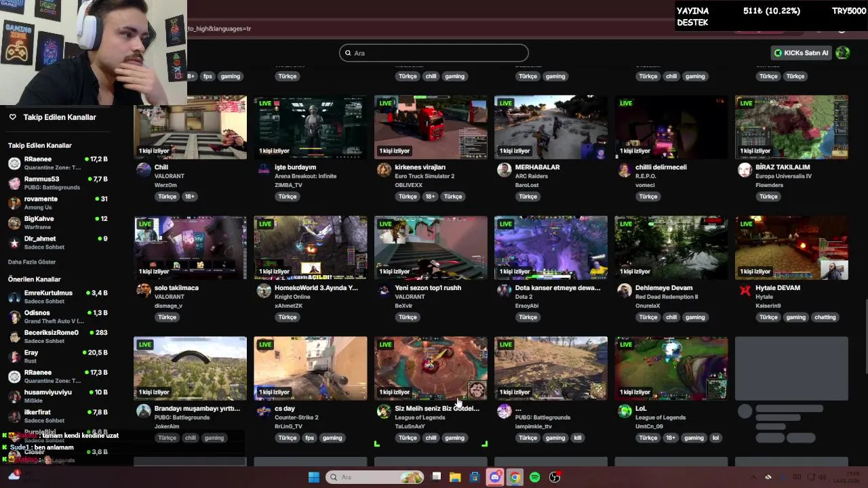Open the BaroLost channel avatar
Image resolution: width=868 pixels, height=488 pixels.
(504, 169)
